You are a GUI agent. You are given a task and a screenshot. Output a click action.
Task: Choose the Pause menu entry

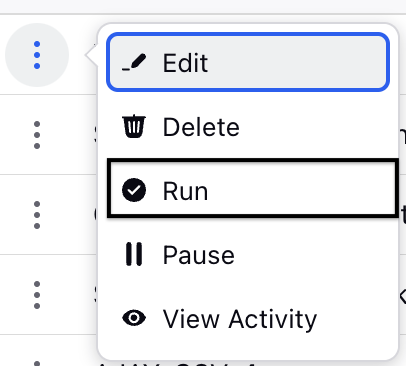click(248, 254)
